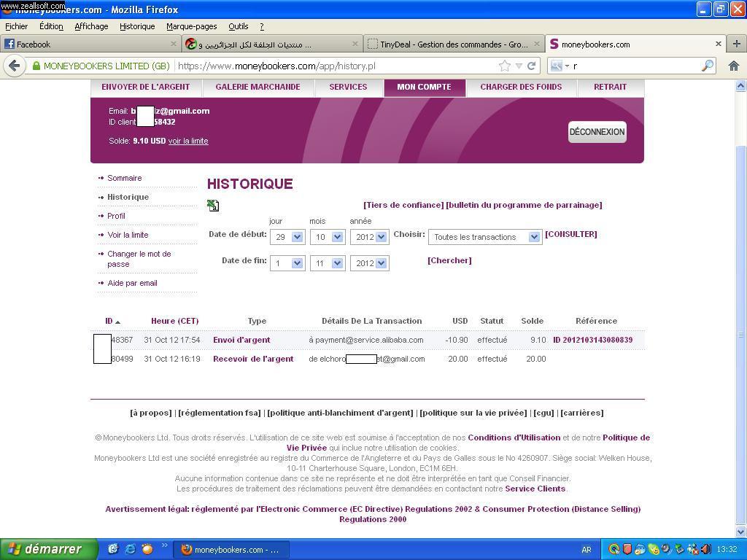
Task: Open the Services navigation tab
Action: (348, 87)
